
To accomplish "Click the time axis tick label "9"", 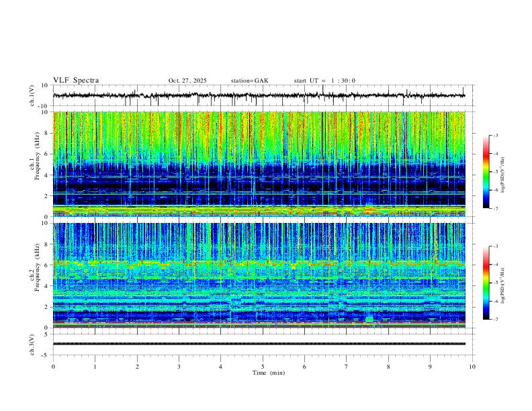I will point(430,367).
